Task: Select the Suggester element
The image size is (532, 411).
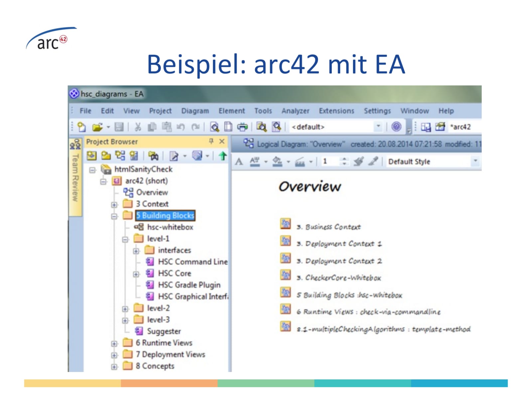Action: (164, 331)
